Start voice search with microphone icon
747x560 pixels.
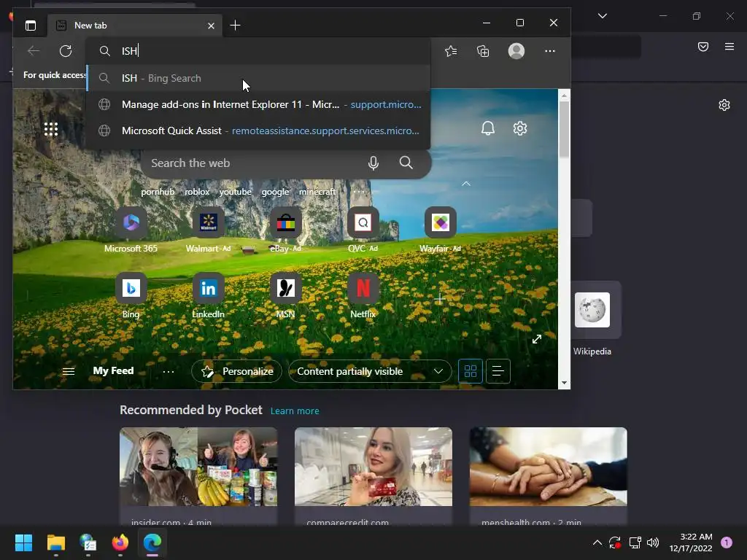click(373, 163)
